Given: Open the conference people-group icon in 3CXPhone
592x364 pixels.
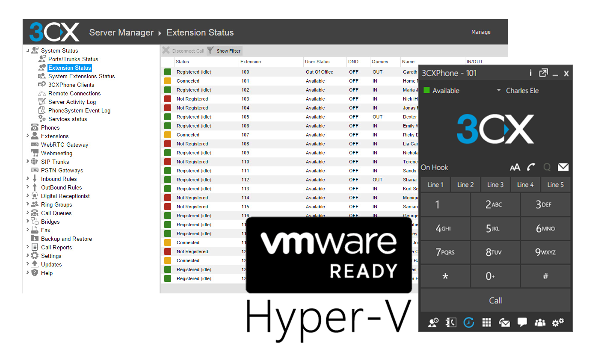Looking at the screenshot, I should coord(540,323).
